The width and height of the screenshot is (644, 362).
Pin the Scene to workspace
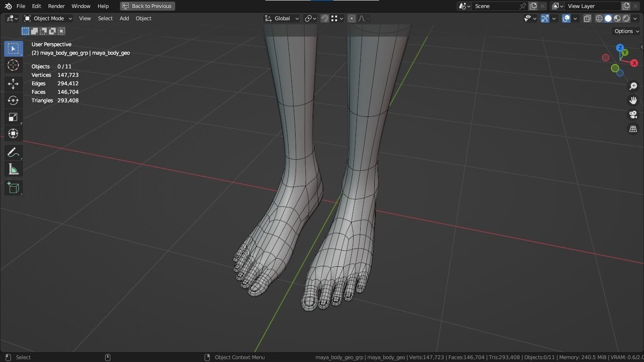click(x=522, y=6)
